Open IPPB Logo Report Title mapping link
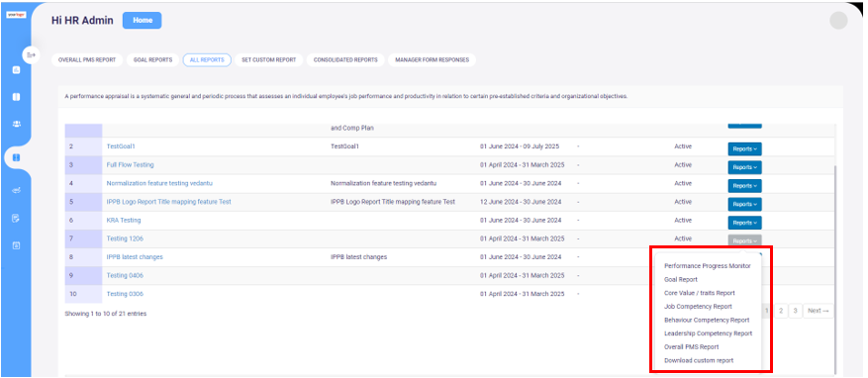This screenshot has height=378, width=868. click(169, 202)
